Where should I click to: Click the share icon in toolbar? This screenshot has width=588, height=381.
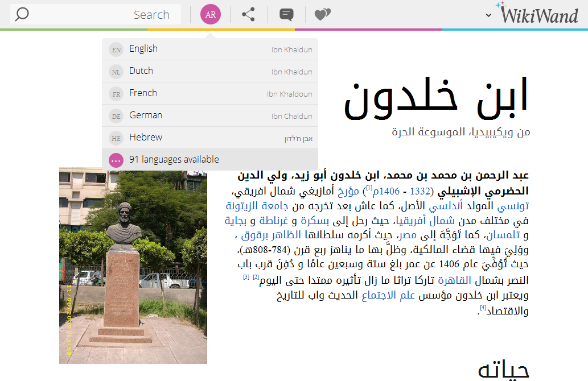[248, 14]
